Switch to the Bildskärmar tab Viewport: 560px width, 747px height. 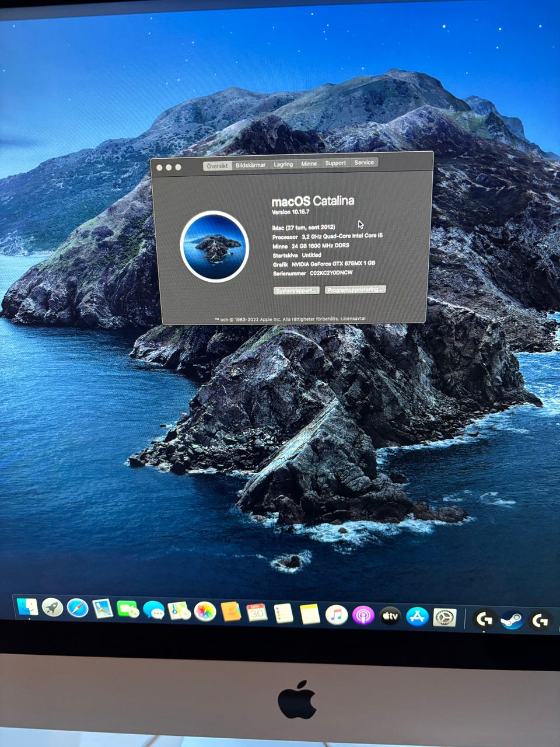(250, 165)
